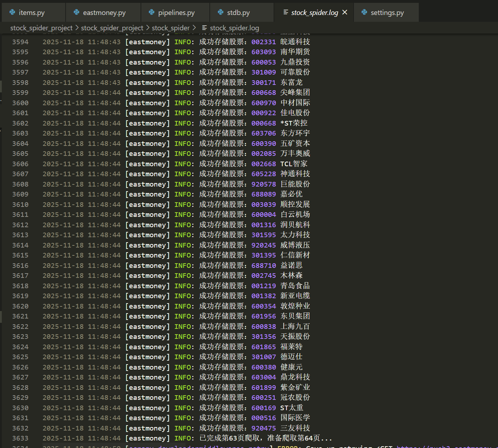Click line number 3610 in gutter
The image size is (498, 448).
click(20, 205)
